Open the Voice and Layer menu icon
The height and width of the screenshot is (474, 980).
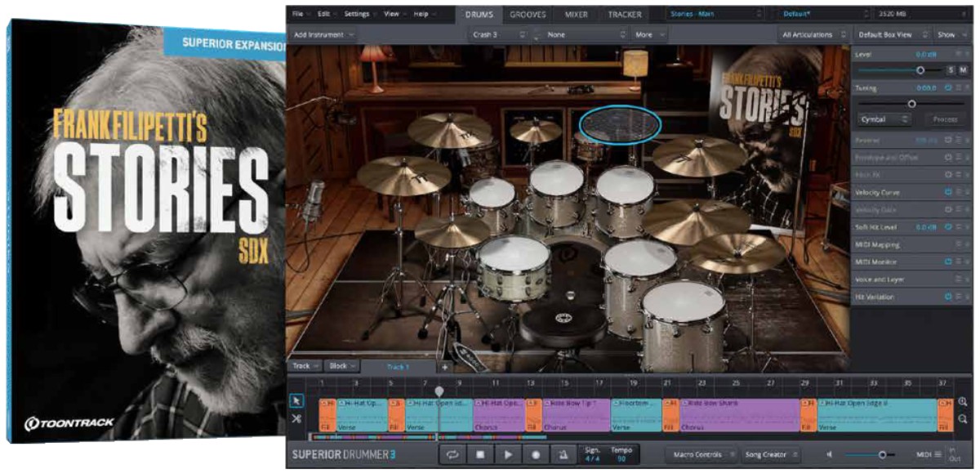tap(957, 279)
